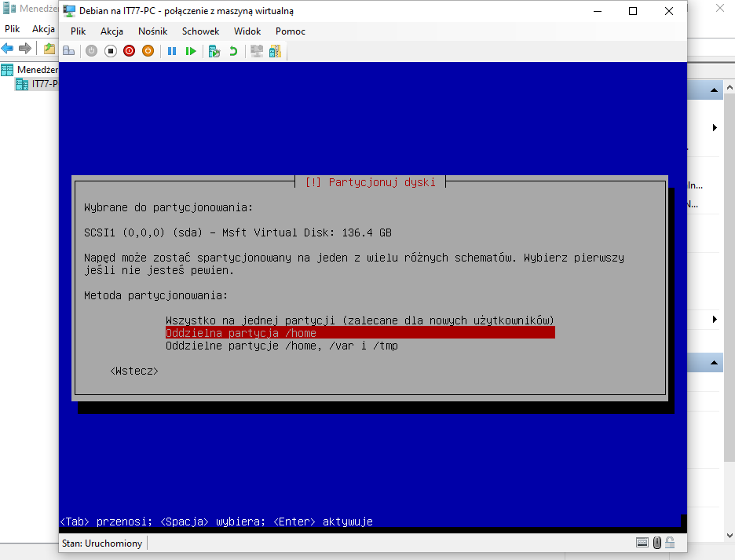Click the green Reset/Resume play icon

tap(191, 51)
